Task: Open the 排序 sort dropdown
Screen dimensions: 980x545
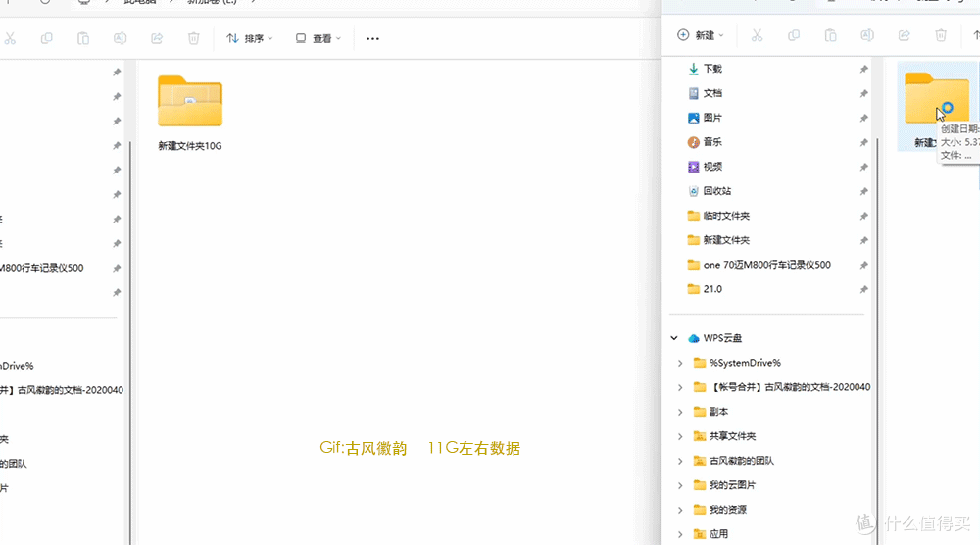Action: pos(250,38)
